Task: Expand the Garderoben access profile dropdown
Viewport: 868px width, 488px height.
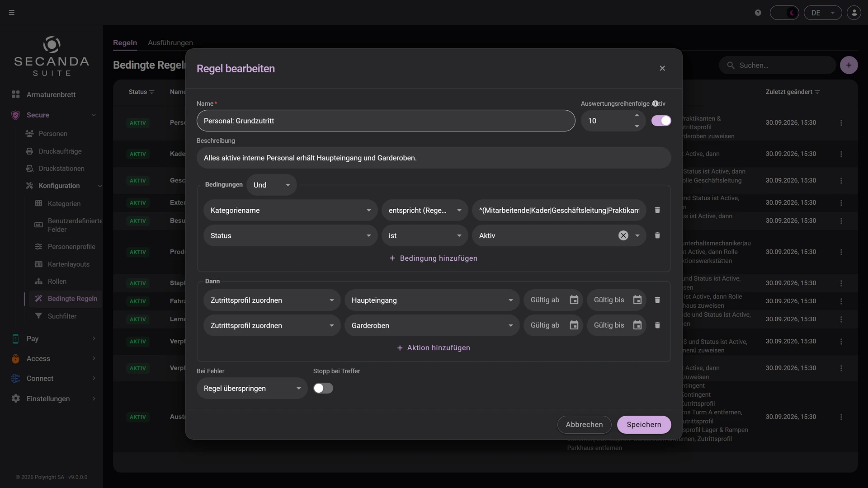Action: pos(432,325)
